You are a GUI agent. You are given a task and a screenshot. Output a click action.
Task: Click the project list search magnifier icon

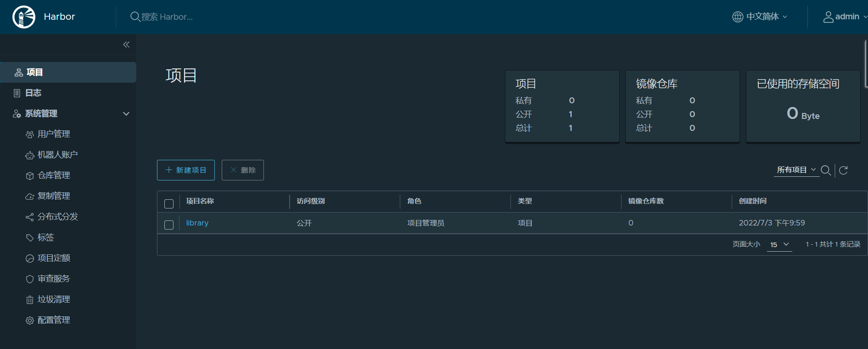tap(826, 170)
